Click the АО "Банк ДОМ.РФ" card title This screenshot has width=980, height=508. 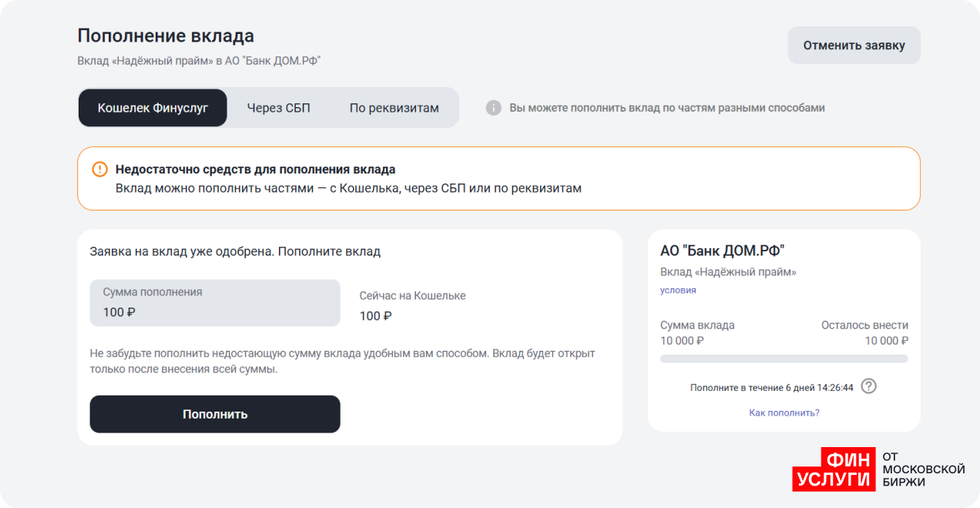(722, 250)
